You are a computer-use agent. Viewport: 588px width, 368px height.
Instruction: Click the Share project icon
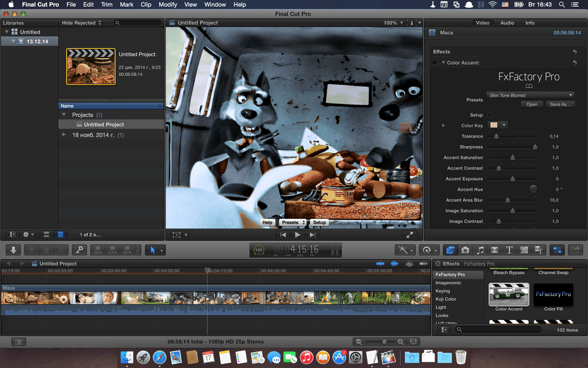(575, 250)
